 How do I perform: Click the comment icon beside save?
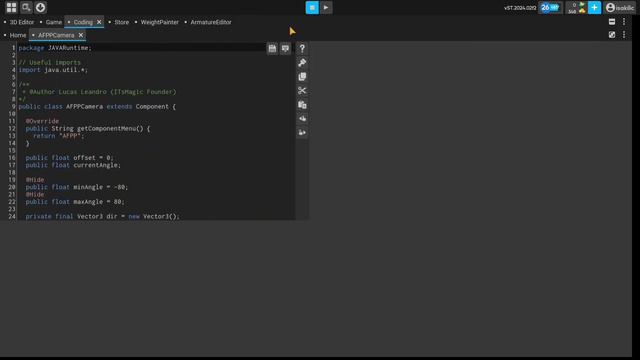pyautogui.click(x=285, y=49)
